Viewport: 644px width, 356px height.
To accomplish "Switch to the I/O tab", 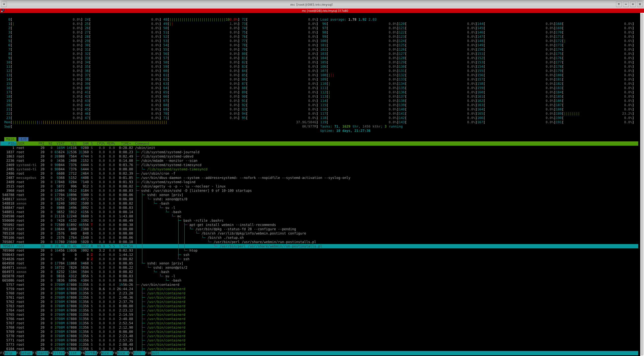I will point(23,139).
